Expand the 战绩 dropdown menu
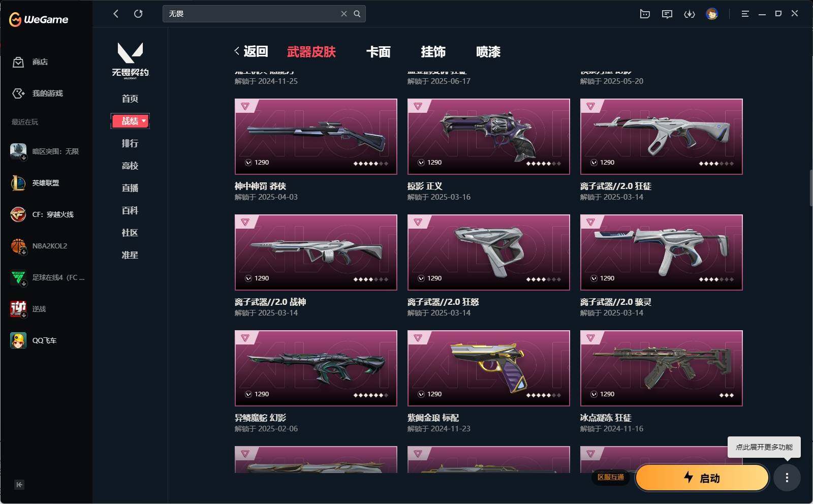Viewport: 813px width, 504px height. pyautogui.click(x=130, y=121)
